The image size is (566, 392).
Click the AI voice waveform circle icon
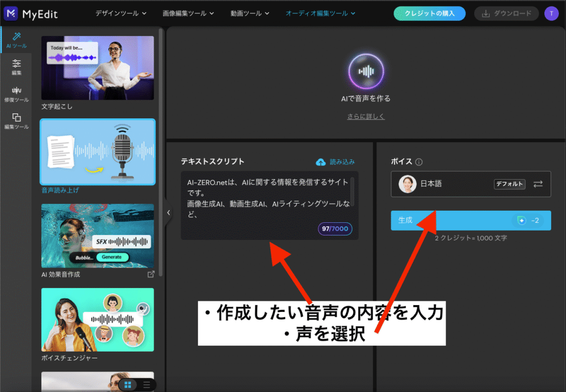pos(366,71)
